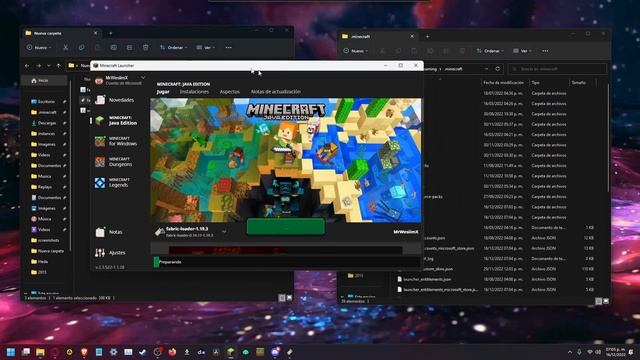Click the Preparando progress bar
Screen dimensions: 640x360
[x=287, y=262]
